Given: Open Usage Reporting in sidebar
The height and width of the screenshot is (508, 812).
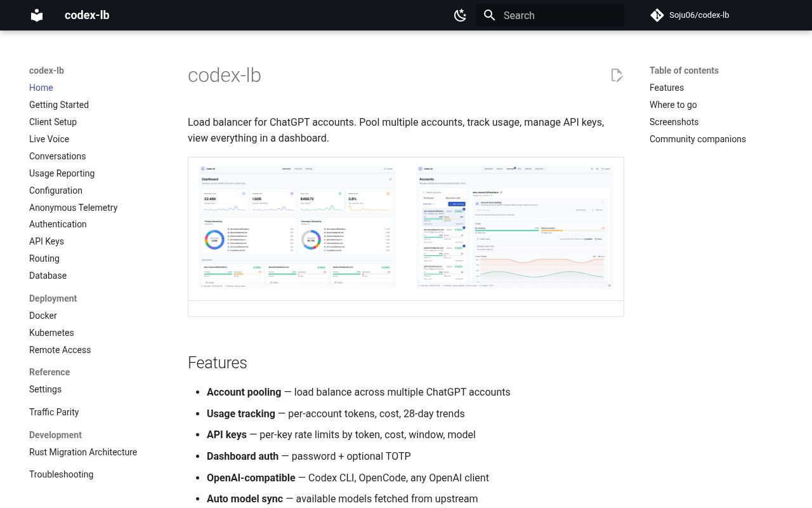Looking at the screenshot, I should coord(62,173).
